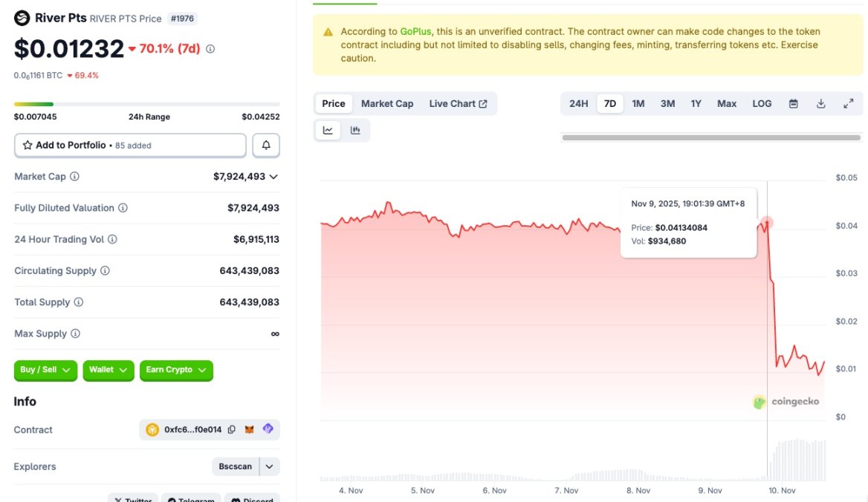Screen dimensions: 868x502
Task: Copy the contract address
Action: coord(230,429)
